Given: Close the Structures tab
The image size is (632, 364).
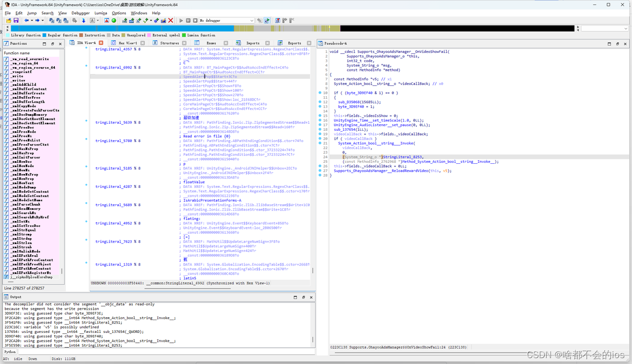Looking at the screenshot, I should pos(184,43).
